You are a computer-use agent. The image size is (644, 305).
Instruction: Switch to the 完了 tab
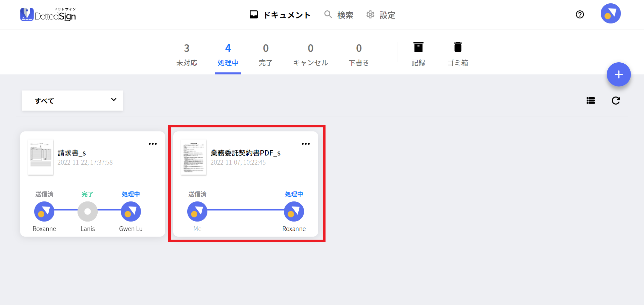266,55
